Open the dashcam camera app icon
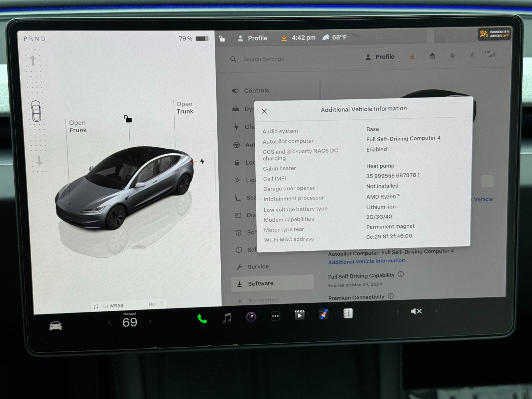The image size is (532, 399). coord(251,317)
